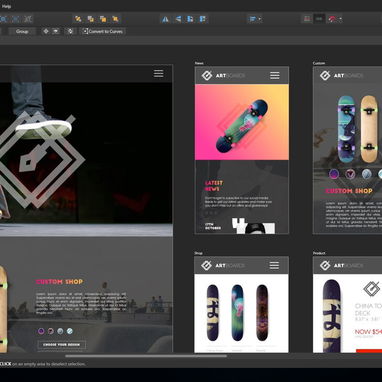Click the ARTBOARDS logo in Product artboard
The image size is (382, 382).
point(342,266)
